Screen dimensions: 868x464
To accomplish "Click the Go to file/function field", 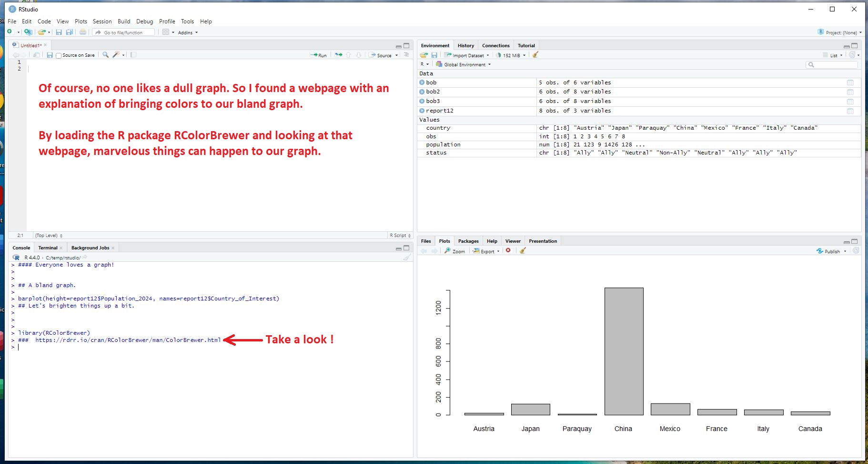I will click(123, 32).
